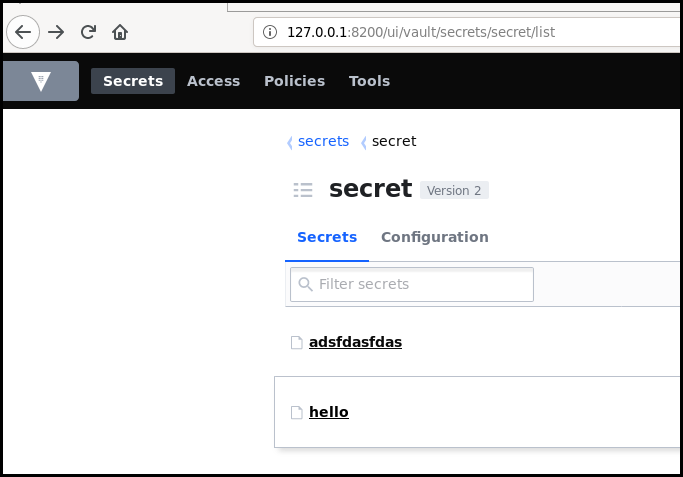Switch to the Configuration tab
This screenshot has width=683, height=477.
[x=435, y=237]
